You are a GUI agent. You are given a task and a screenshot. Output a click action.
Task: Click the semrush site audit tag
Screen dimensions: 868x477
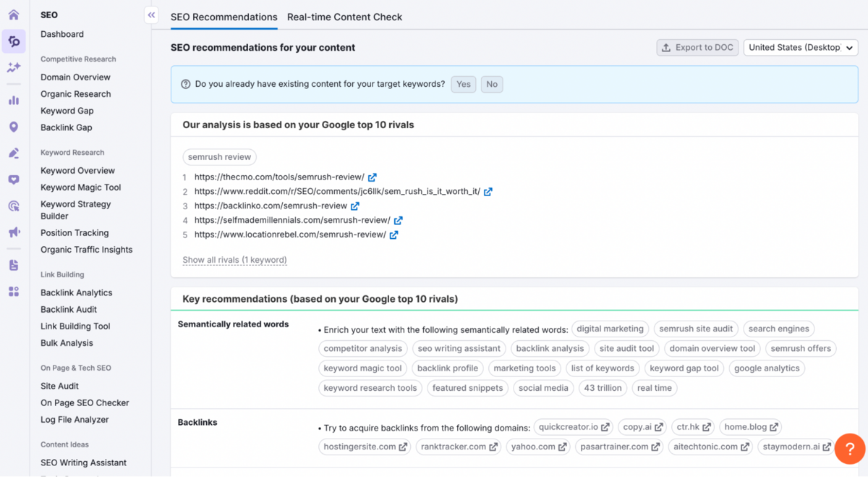pos(696,329)
